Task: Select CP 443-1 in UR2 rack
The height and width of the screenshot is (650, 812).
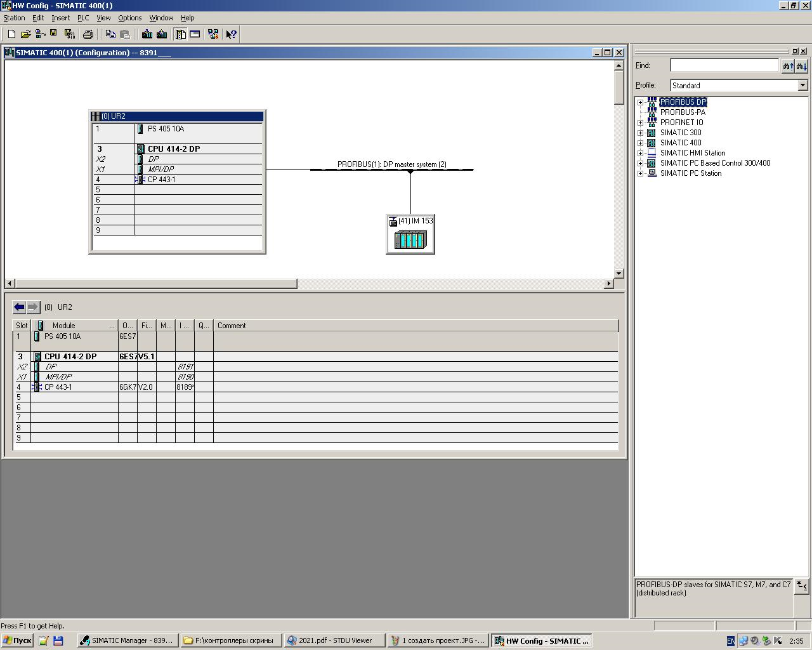Action: pyautogui.click(x=161, y=180)
